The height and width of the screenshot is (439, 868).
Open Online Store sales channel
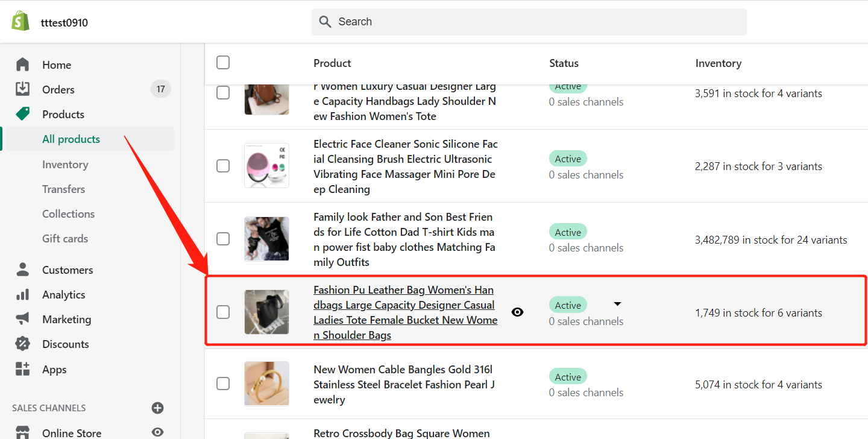(x=72, y=433)
